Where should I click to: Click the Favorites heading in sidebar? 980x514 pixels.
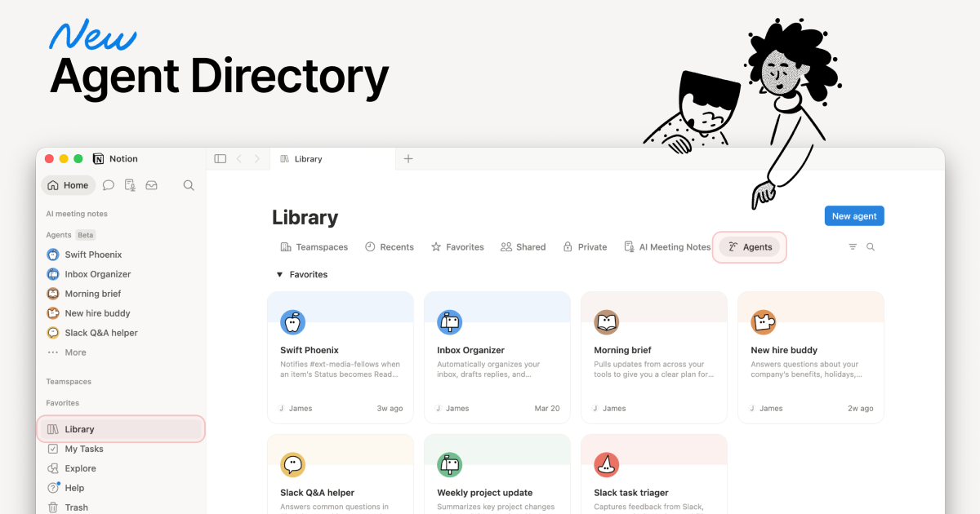pyautogui.click(x=62, y=403)
